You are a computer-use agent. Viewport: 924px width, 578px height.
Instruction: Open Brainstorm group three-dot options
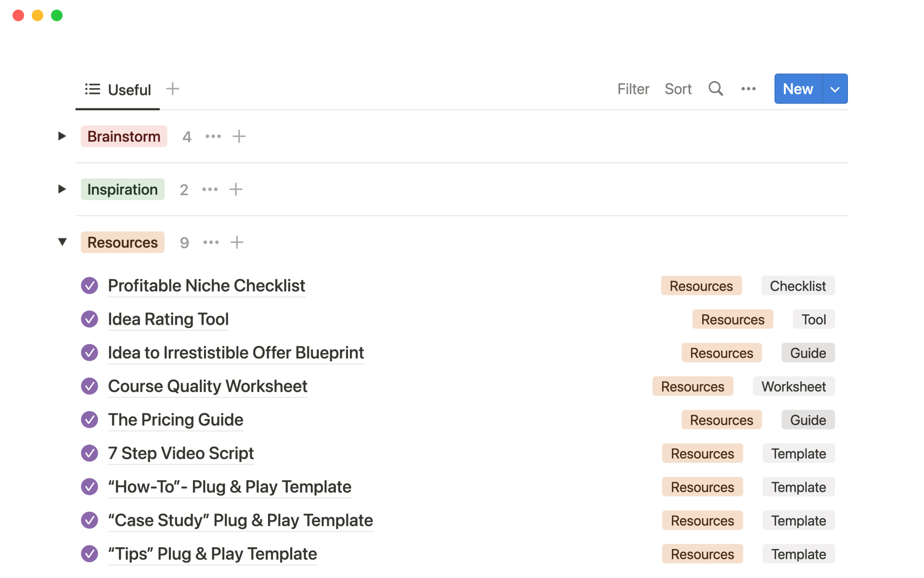[x=213, y=136]
